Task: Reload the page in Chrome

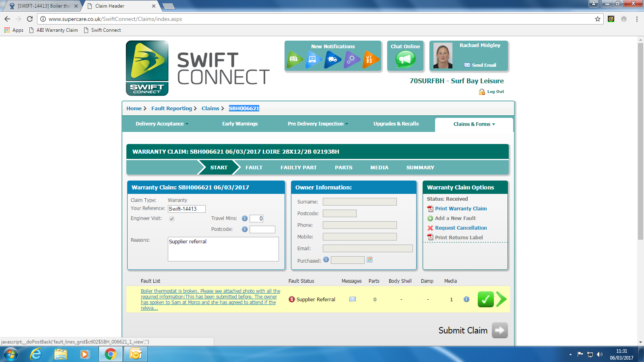Action: coord(30,19)
